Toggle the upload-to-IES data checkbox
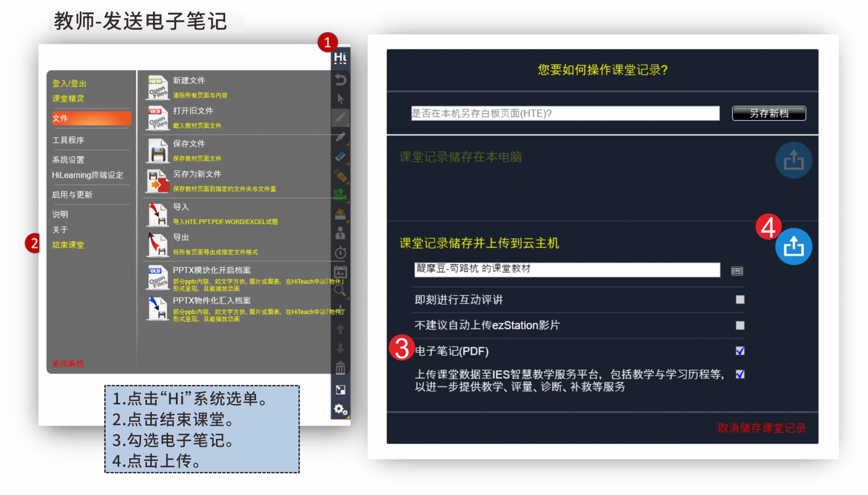 740,374
